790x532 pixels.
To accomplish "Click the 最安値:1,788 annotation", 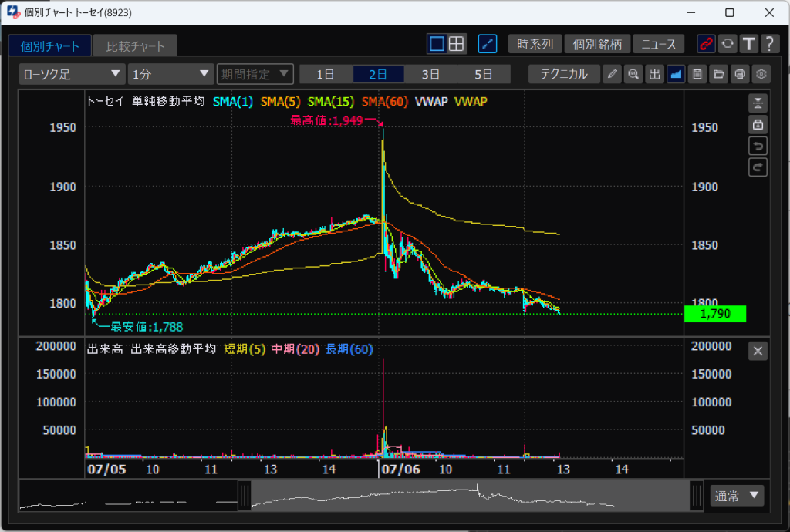I will (x=147, y=327).
